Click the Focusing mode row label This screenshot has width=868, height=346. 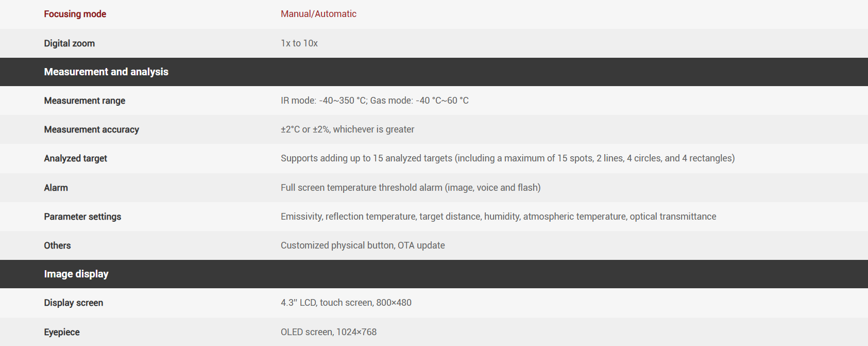coord(75,14)
